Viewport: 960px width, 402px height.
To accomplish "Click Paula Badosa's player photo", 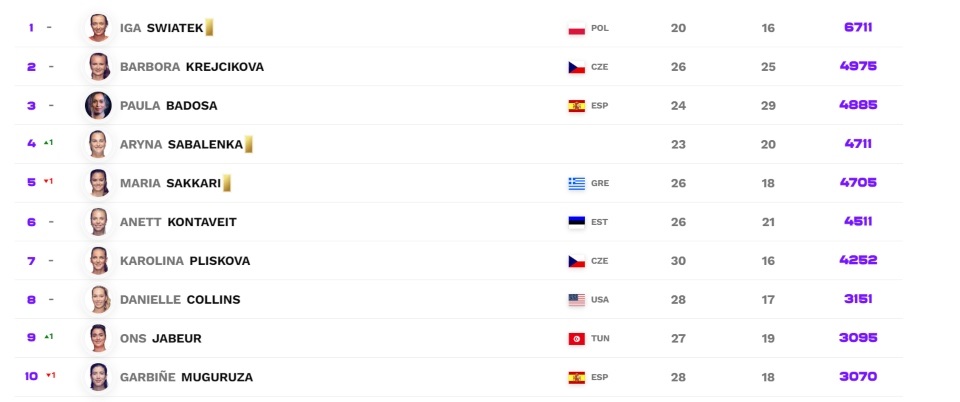I will pyautogui.click(x=98, y=105).
